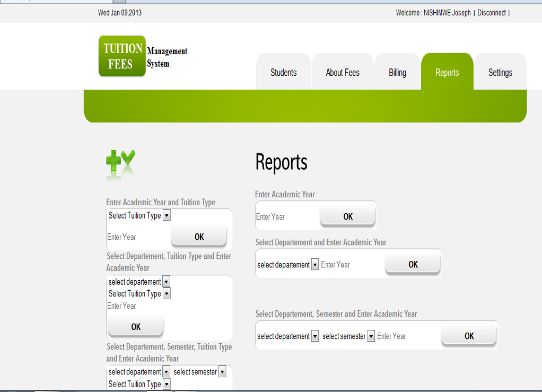
Task: Open select departement dropdown in bottom-left Semester, Tuition Type section
Action: point(138,372)
